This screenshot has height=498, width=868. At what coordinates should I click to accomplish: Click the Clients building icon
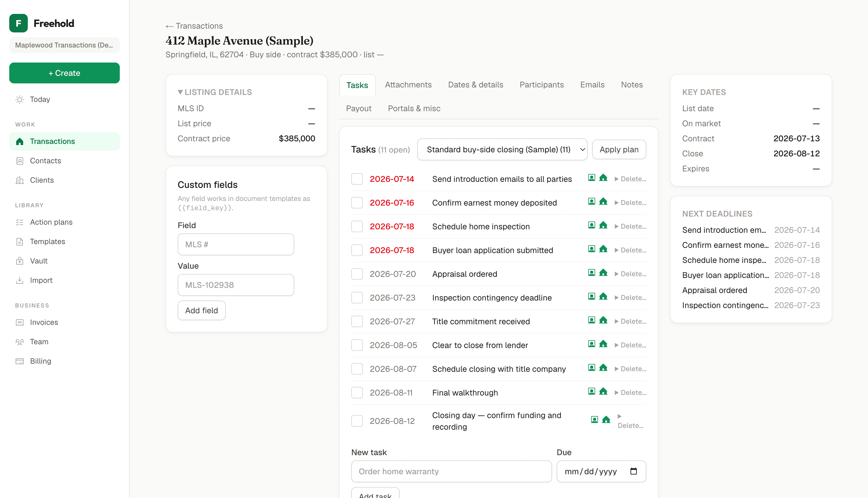[20, 180]
